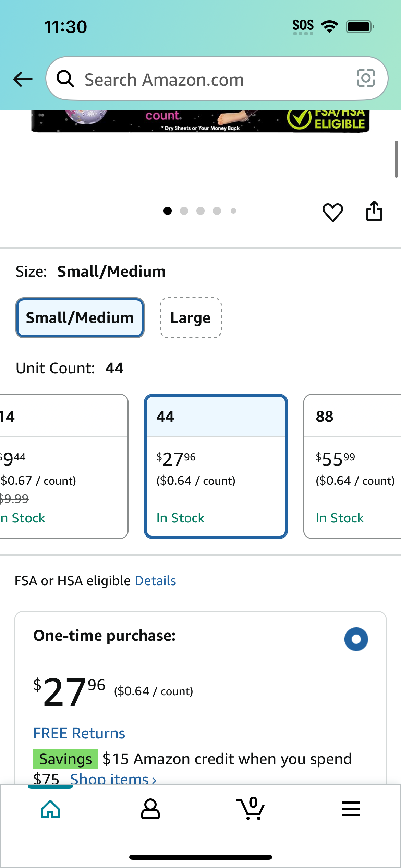Open camera lens search icon
This screenshot has width=401, height=868.
pyautogui.click(x=366, y=78)
